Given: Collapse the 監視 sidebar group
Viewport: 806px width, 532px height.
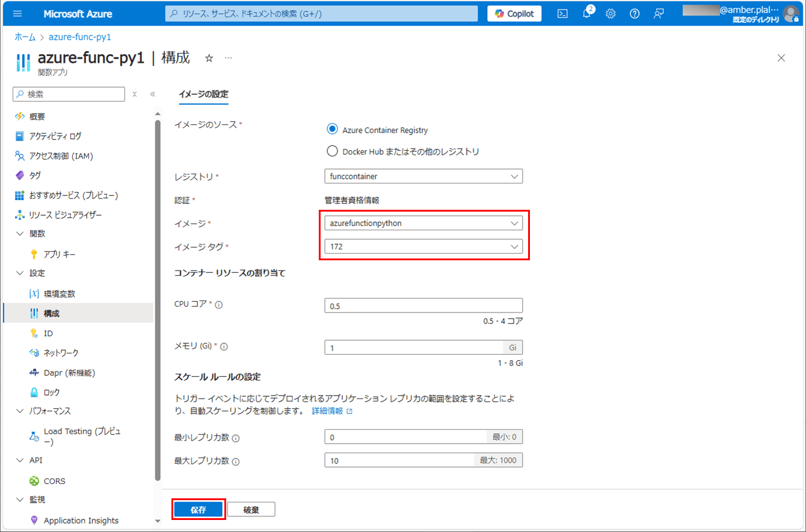Looking at the screenshot, I should tap(20, 500).
